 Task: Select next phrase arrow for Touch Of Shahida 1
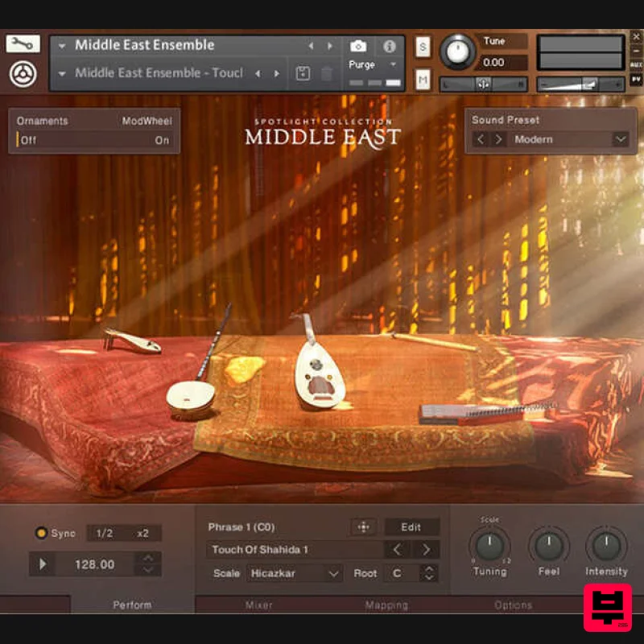pyautogui.click(x=426, y=550)
